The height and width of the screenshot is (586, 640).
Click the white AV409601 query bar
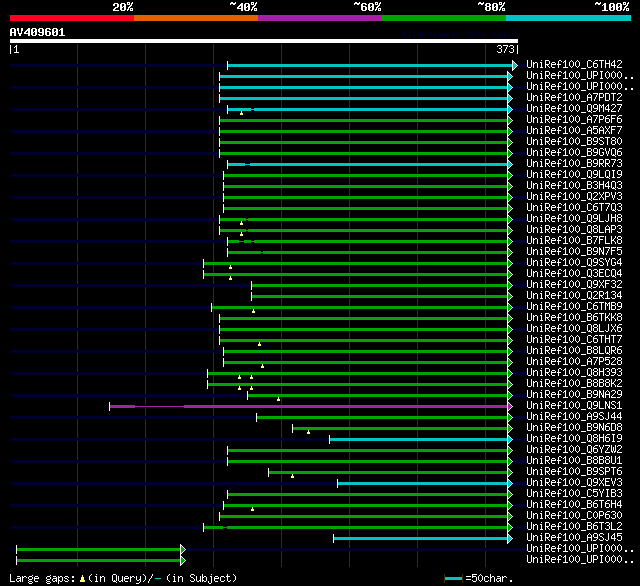[x=264, y=41]
